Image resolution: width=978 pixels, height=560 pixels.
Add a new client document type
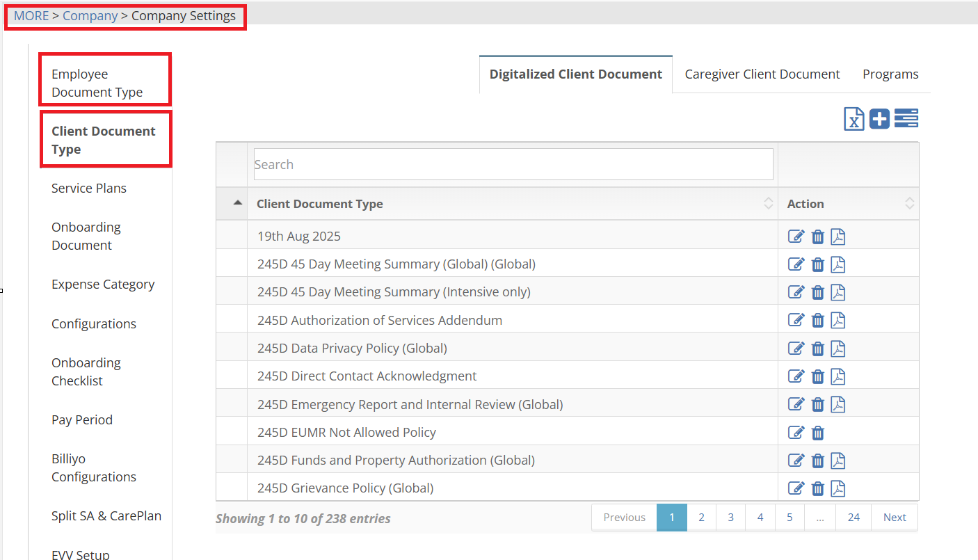pos(879,119)
